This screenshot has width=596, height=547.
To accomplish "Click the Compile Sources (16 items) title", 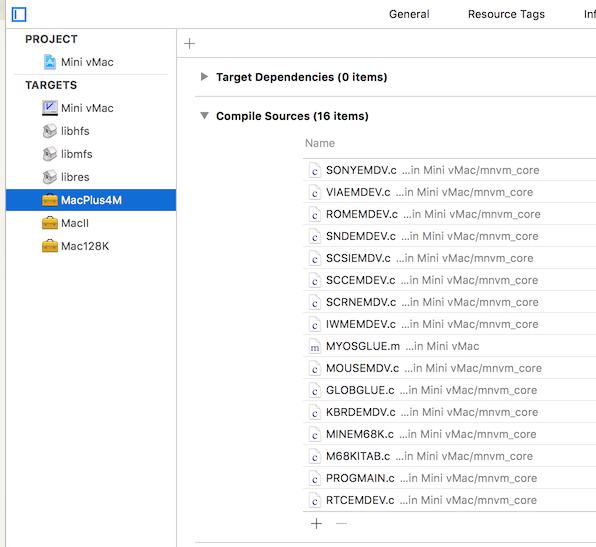I will tap(292, 116).
